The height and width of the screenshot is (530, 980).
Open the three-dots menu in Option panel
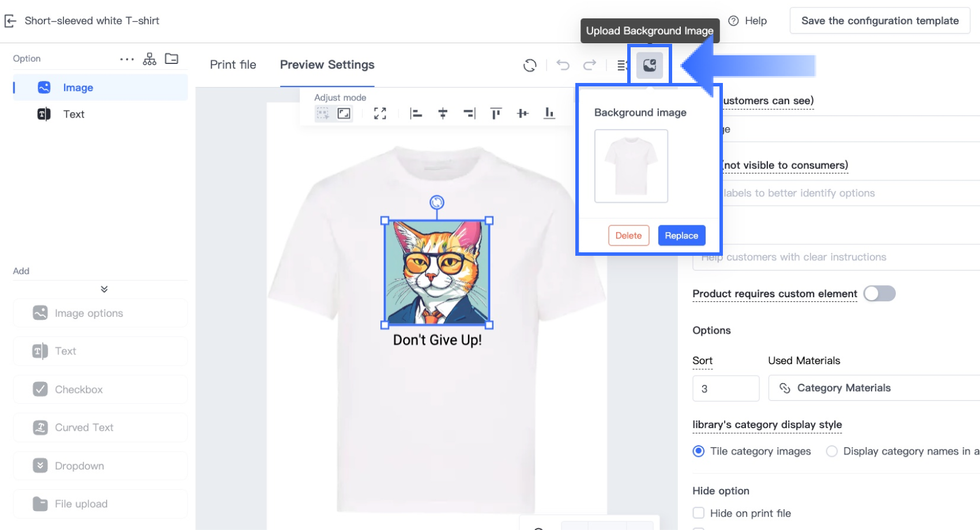click(x=126, y=59)
